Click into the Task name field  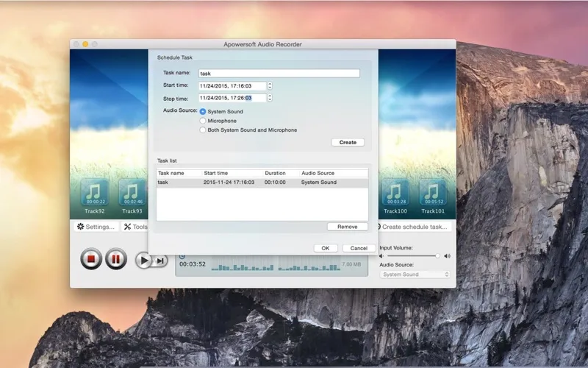point(279,74)
